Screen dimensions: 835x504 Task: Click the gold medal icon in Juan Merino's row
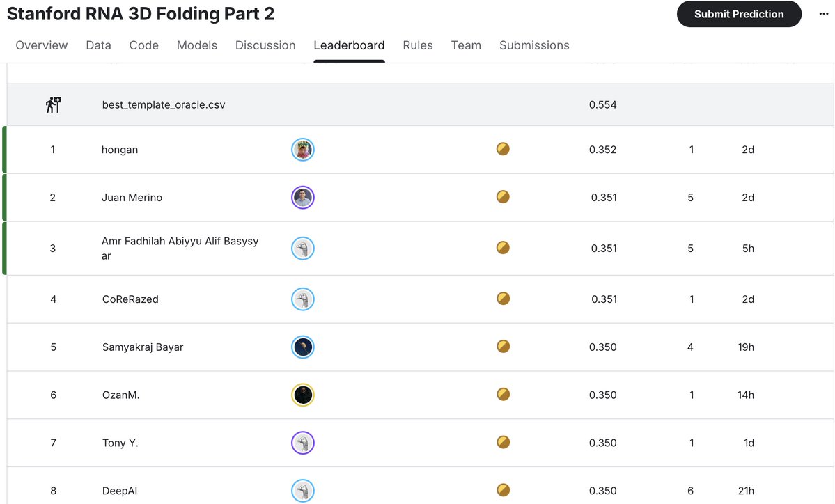(503, 197)
